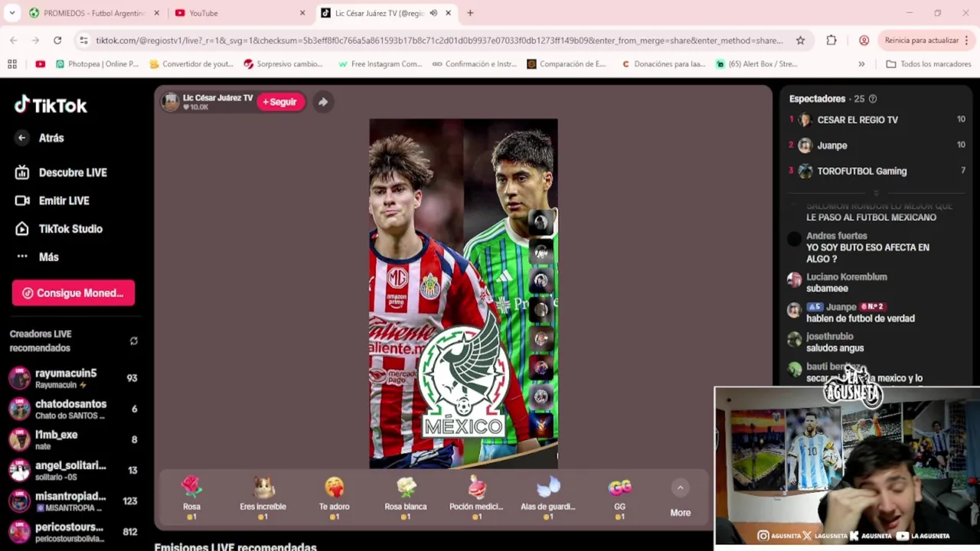Open Free Instagram Com bookmark
Screen dimensions: 980x551
coord(381,64)
